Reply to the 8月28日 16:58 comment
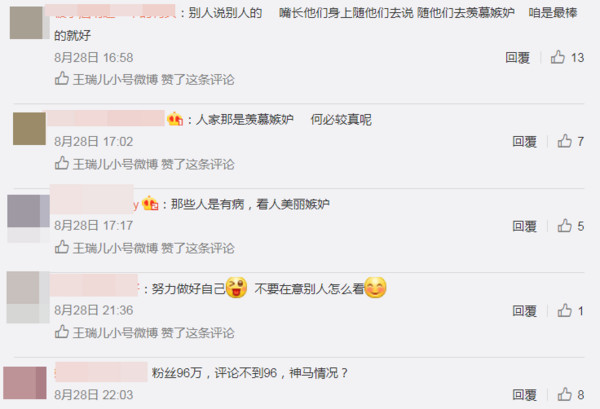Viewport: 600px width, 409px height. tap(517, 58)
